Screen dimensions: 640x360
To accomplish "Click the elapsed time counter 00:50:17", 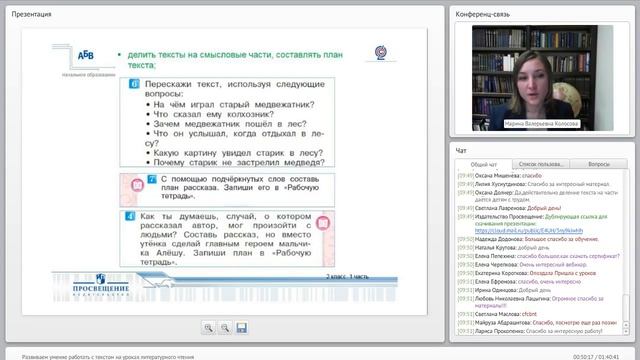I will pyautogui.click(x=584, y=357).
